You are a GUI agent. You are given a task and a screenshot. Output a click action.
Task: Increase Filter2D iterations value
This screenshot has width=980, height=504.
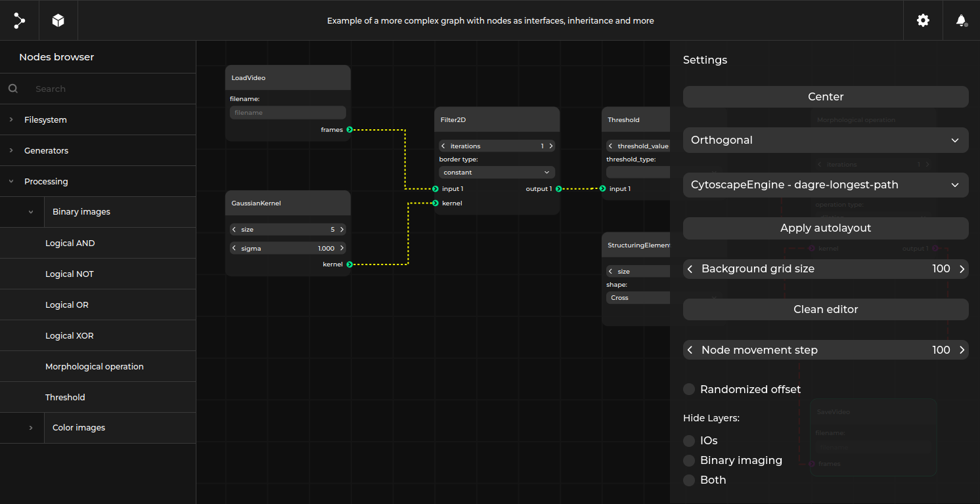[550, 146]
